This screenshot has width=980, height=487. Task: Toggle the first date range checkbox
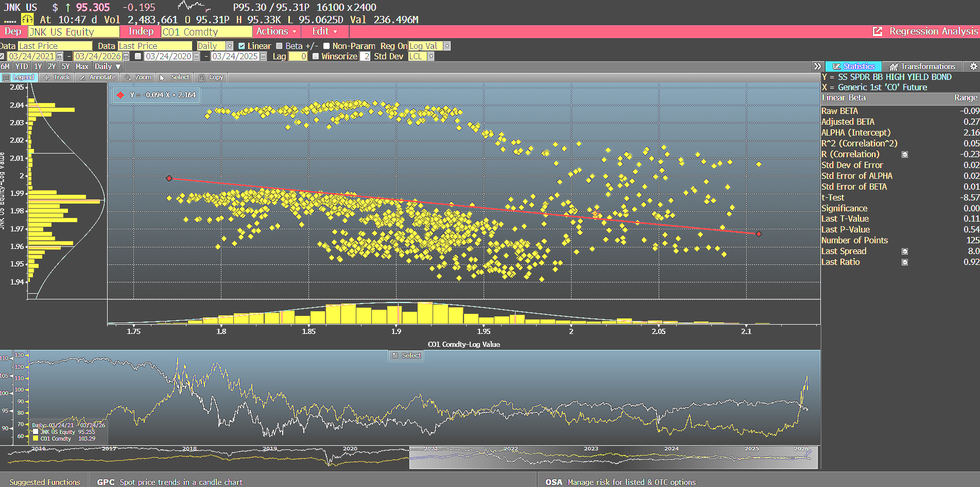tap(2, 56)
